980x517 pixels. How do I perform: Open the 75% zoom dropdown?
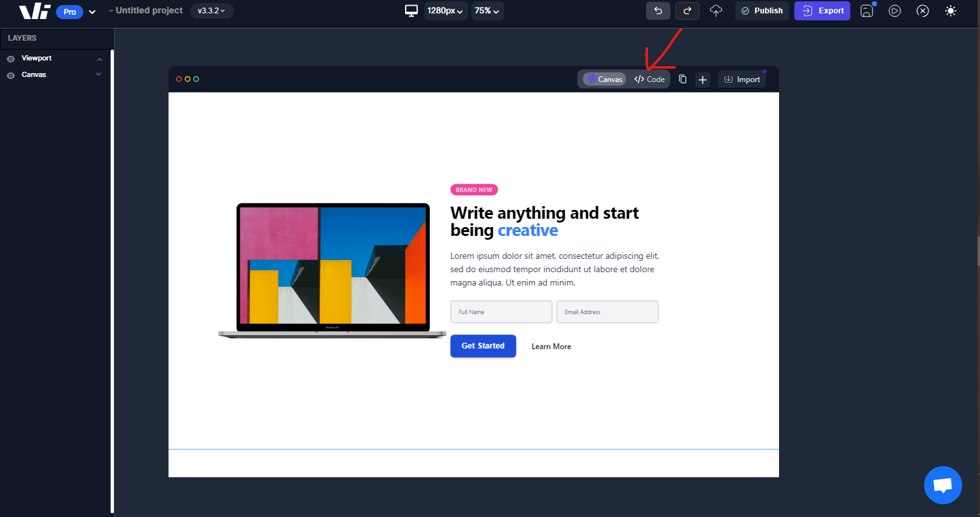487,11
